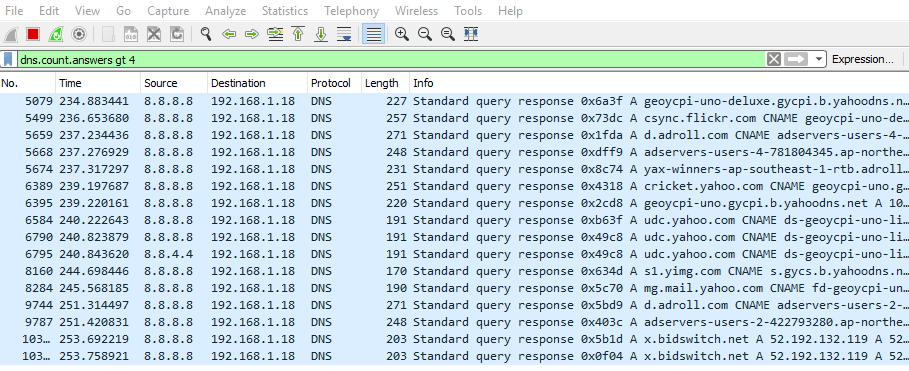Sort by the No. column header
Screen dimensions: 909x371
coord(28,83)
